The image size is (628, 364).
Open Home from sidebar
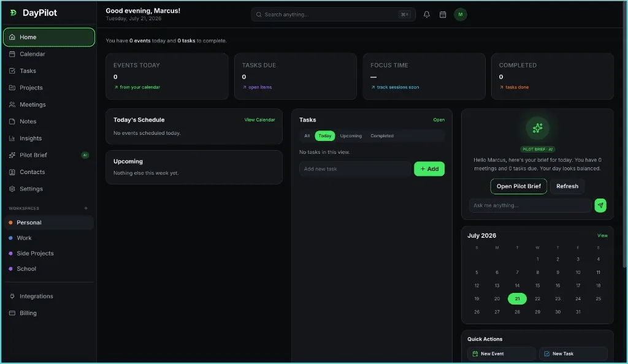[49, 37]
